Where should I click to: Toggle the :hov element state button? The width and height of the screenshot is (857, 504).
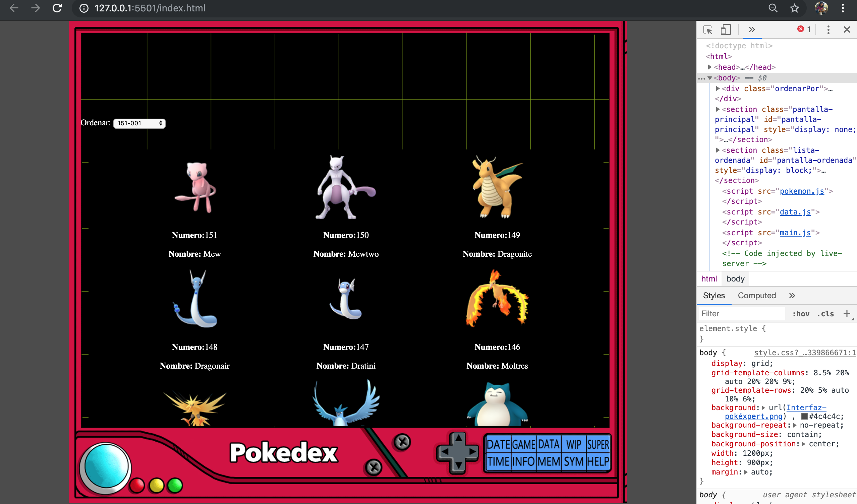click(801, 314)
